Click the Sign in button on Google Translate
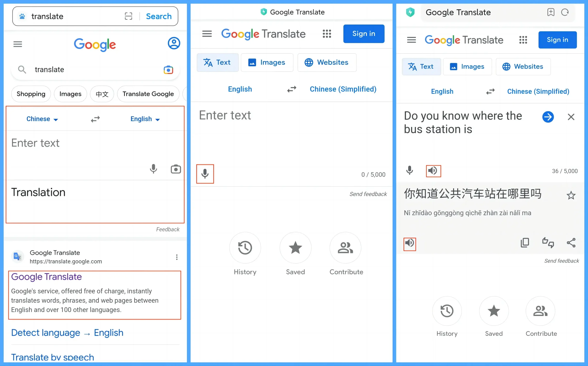 click(x=364, y=34)
